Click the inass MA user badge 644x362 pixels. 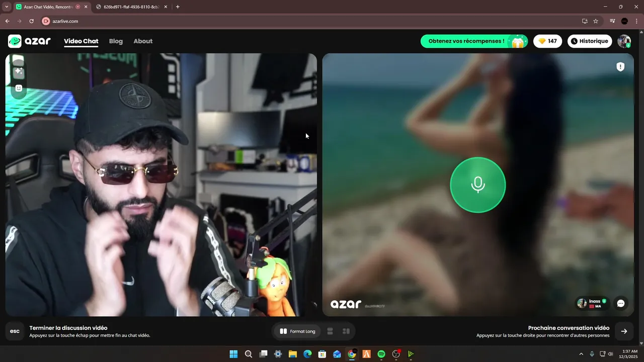(592, 303)
